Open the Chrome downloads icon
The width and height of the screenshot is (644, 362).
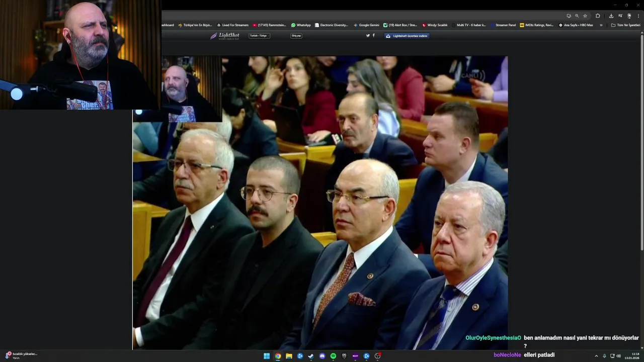click(611, 16)
